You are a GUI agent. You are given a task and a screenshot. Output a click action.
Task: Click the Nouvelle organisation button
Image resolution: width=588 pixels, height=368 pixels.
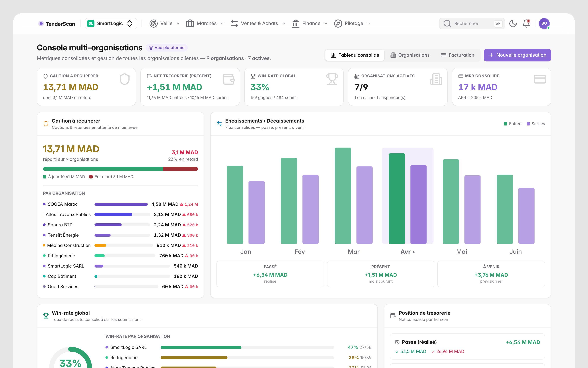[x=517, y=55]
